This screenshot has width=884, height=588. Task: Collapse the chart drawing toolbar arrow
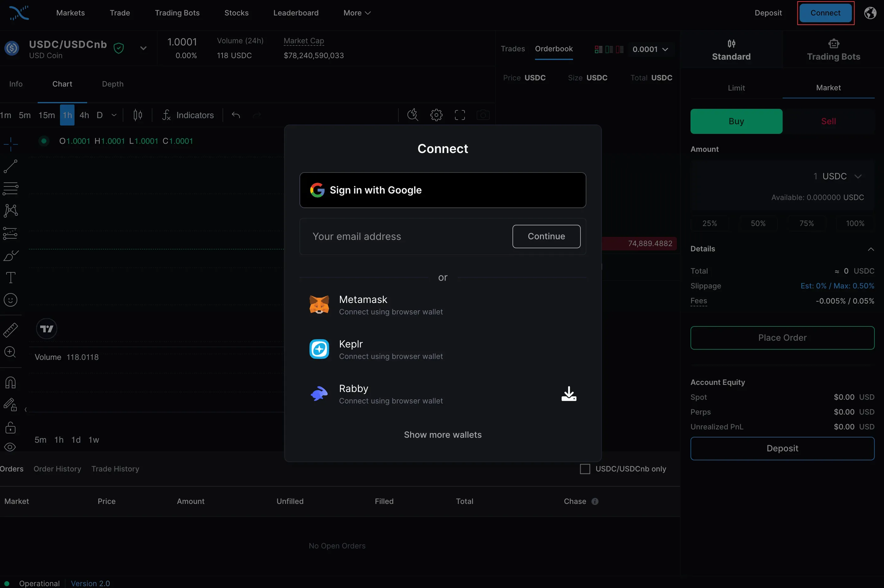point(25,410)
